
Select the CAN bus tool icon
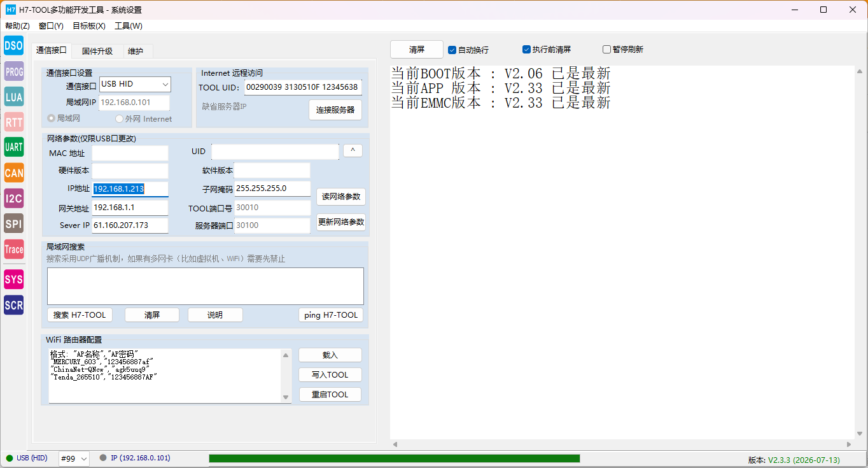13,173
